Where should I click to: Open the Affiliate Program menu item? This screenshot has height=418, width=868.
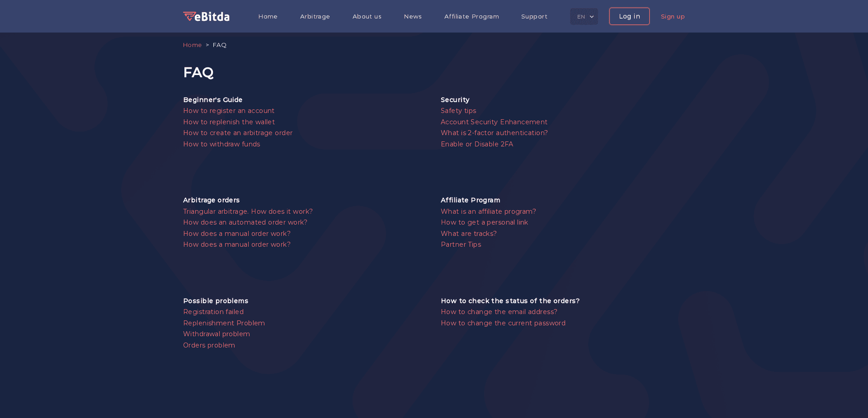pyautogui.click(x=472, y=16)
